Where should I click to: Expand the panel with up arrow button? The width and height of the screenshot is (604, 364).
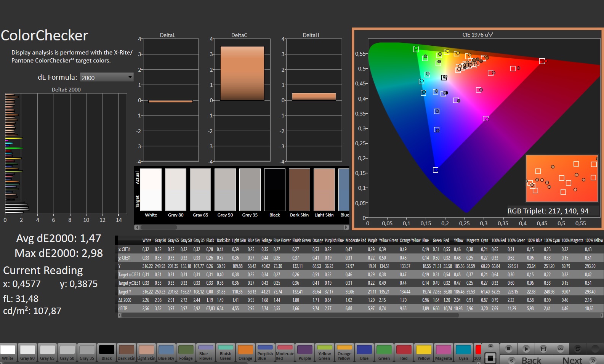tap(490, 346)
